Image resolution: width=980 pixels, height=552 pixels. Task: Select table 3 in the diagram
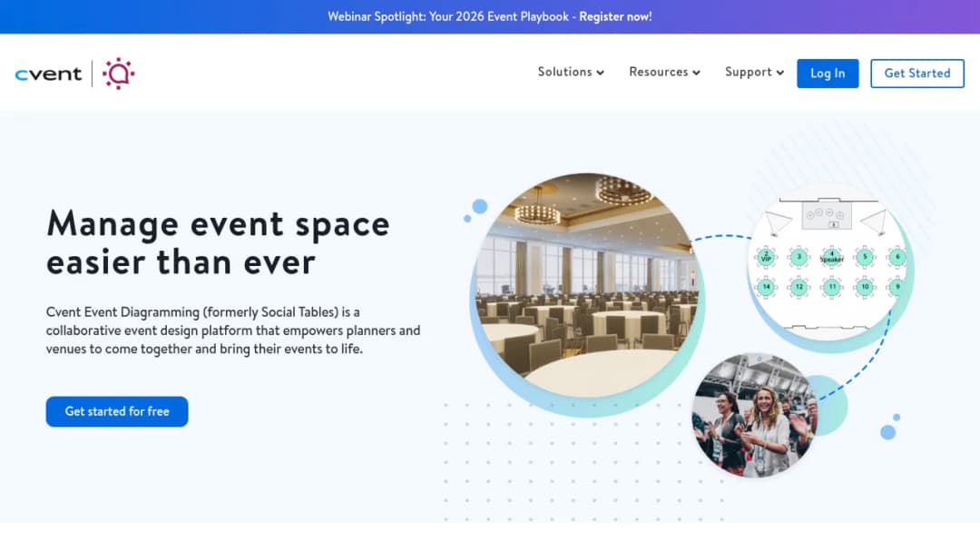pos(799,257)
